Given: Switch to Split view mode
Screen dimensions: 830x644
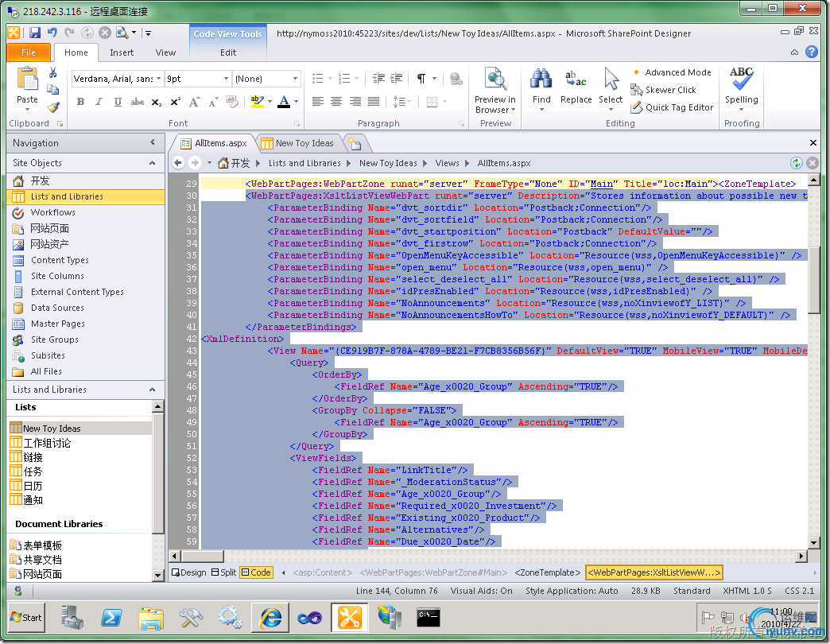Looking at the screenshot, I should (223, 572).
